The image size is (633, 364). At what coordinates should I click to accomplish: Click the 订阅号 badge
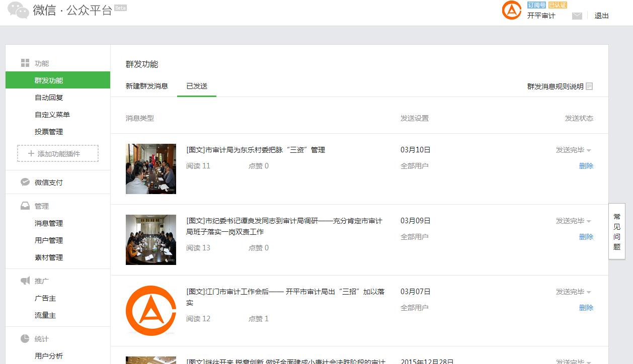(x=536, y=5)
